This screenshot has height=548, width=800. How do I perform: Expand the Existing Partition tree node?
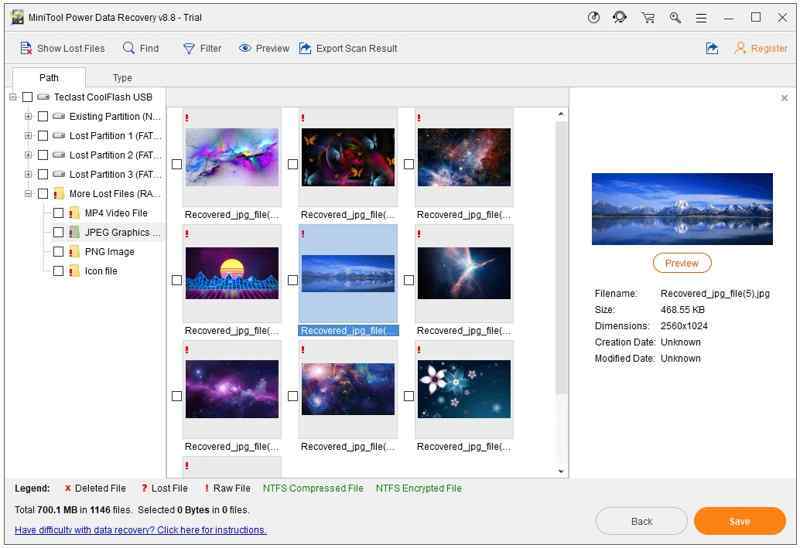[x=28, y=116]
